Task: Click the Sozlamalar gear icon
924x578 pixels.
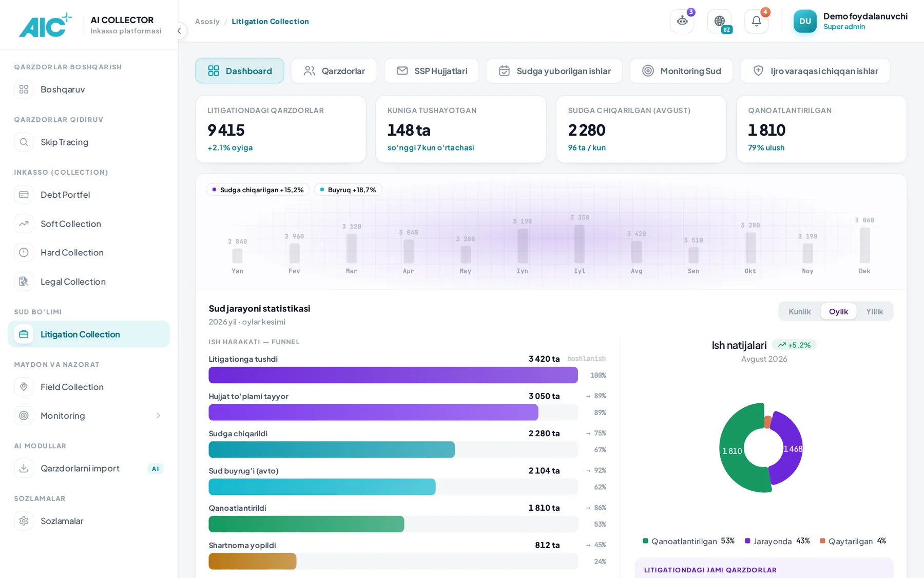Action: click(24, 521)
